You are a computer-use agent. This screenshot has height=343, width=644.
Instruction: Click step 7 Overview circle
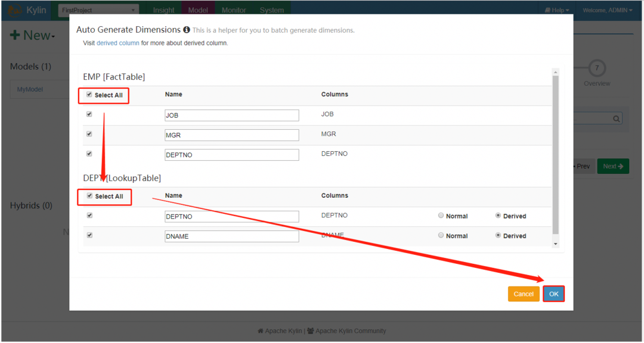597,68
